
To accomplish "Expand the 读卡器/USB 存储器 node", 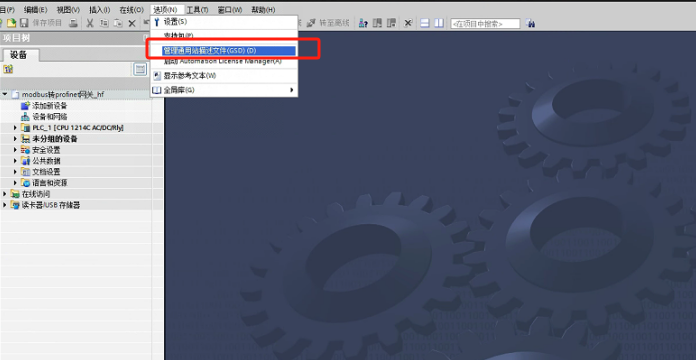I will 5,205.
